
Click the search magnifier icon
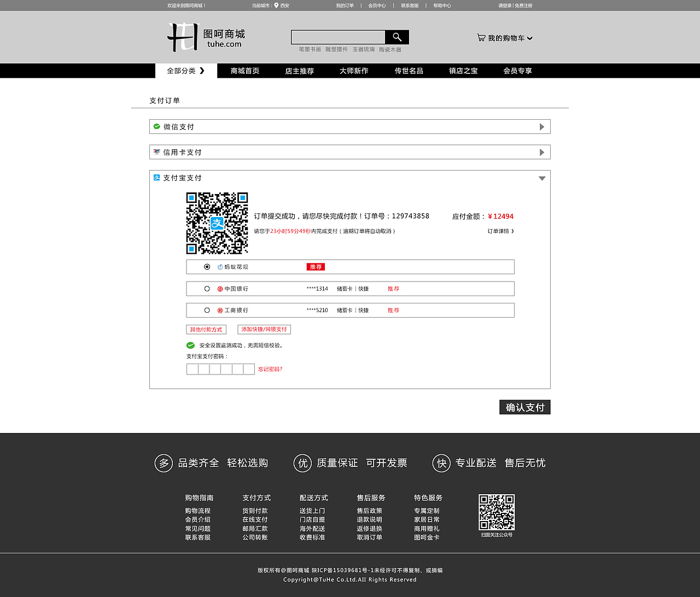click(x=397, y=37)
